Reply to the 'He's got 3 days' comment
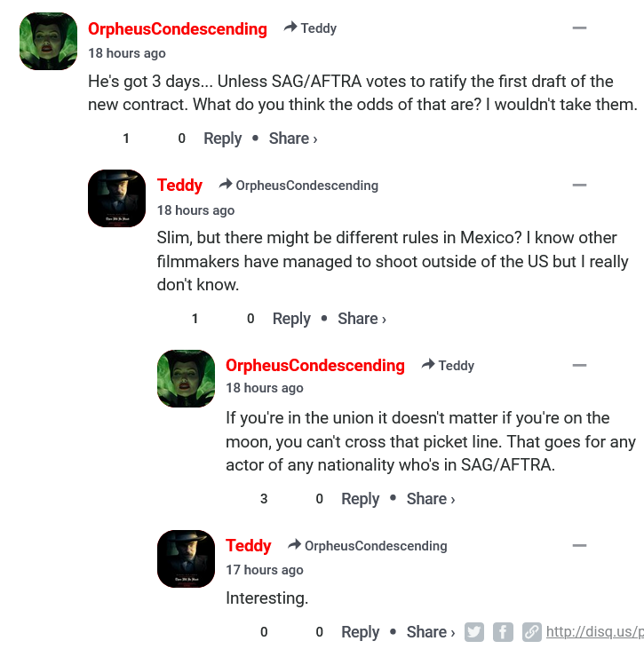The width and height of the screenshot is (644, 649). [222, 139]
